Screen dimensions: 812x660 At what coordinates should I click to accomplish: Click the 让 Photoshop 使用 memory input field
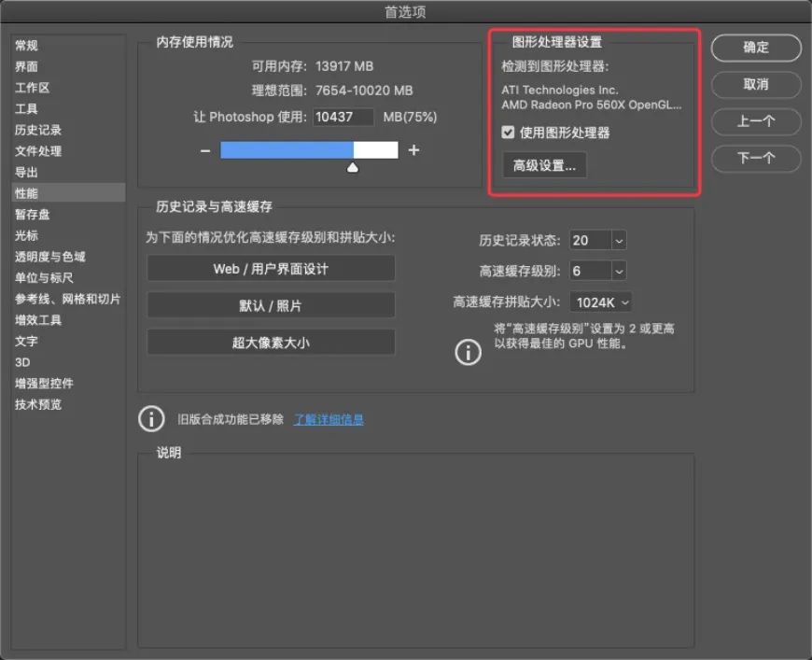(x=343, y=117)
